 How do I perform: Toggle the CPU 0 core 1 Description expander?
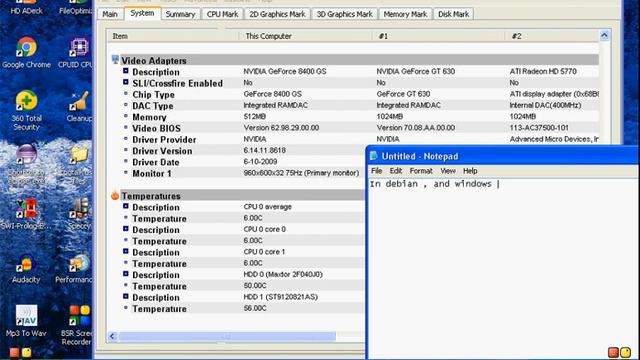(126, 251)
